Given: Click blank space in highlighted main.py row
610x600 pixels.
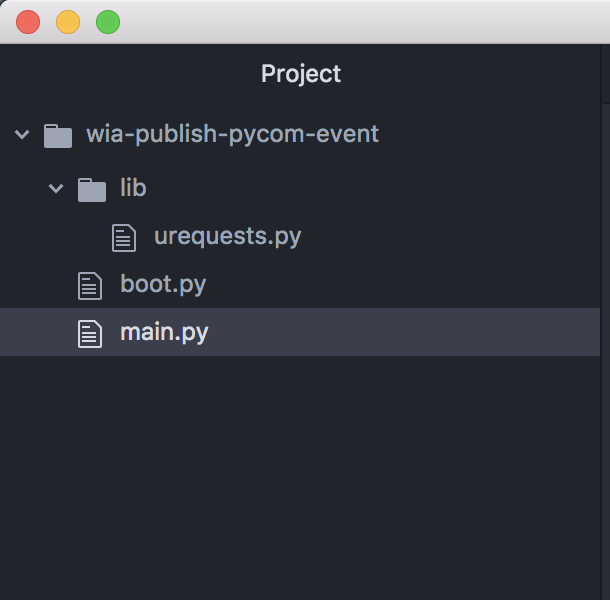Looking at the screenshot, I should click(x=404, y=332).
